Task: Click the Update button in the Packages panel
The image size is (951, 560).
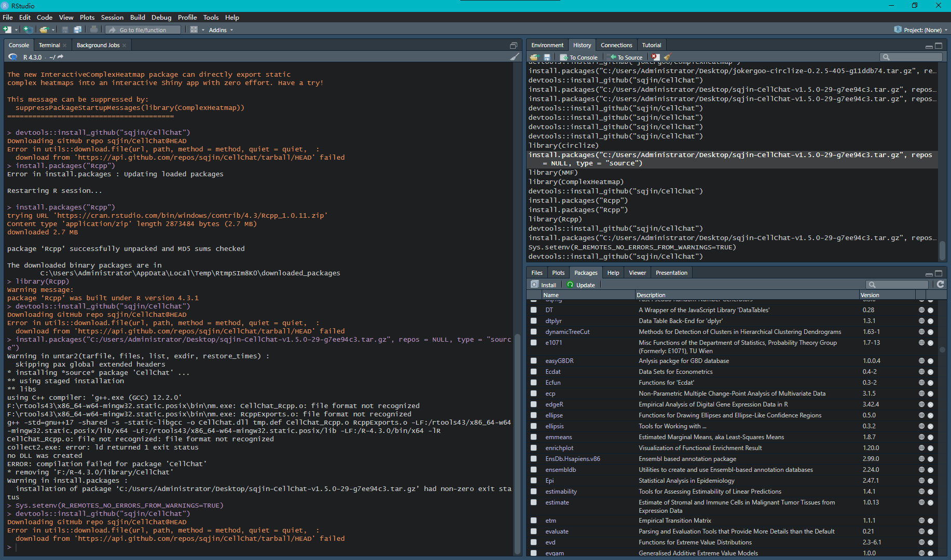Action: tap(582, 284)
